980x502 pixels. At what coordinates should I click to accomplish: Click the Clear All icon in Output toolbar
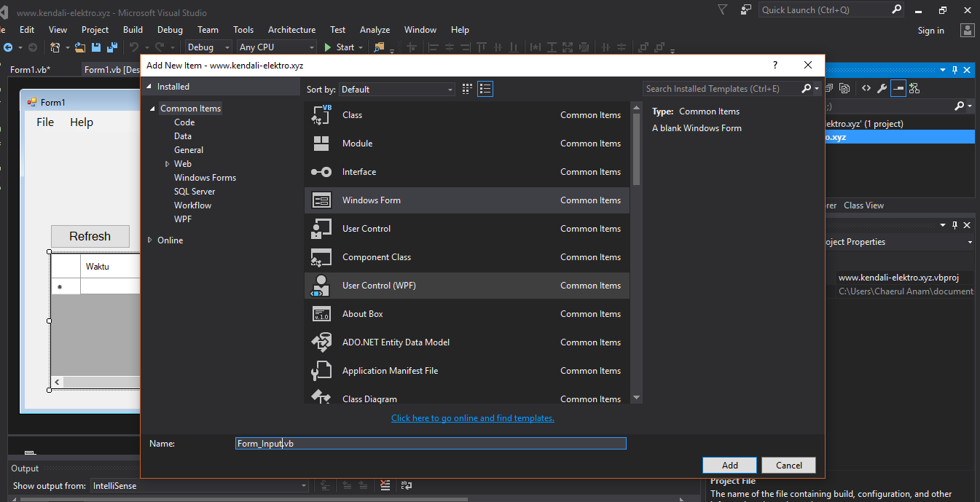coord(385,485)
